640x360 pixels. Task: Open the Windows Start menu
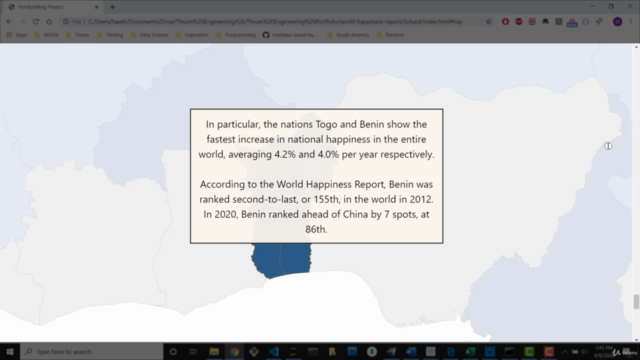[x=10, y=351]
